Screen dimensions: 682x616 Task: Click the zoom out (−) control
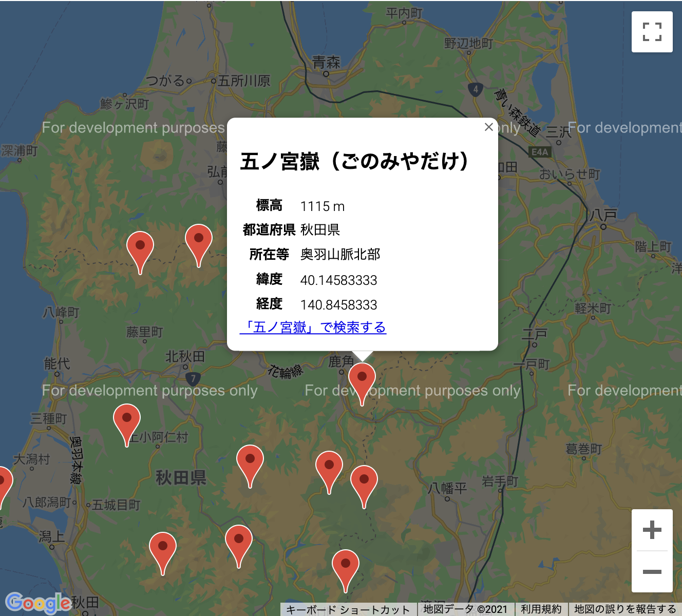coord(652,571)
